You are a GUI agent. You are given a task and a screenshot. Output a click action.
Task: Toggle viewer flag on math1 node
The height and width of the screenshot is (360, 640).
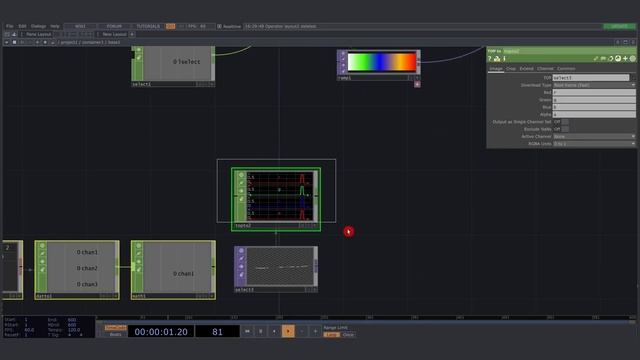[138, 246]
